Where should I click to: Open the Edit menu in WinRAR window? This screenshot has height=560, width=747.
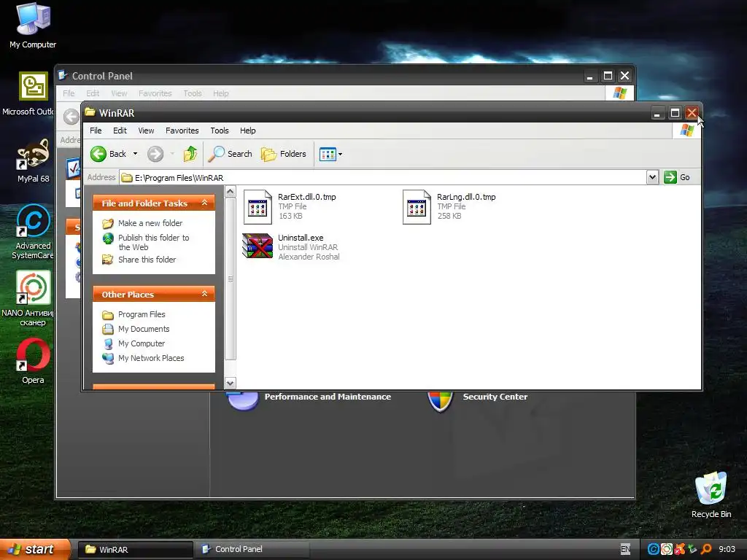point(120,131)
